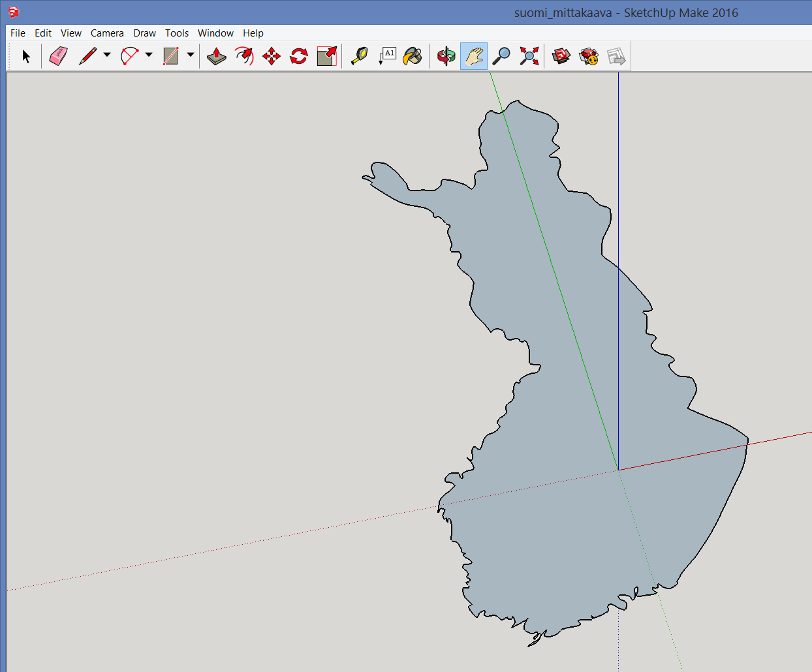Choose the Move tool with four arrows
Image resolution: width=812 pixels, height=672 pixels.
(x=272, y=57)
